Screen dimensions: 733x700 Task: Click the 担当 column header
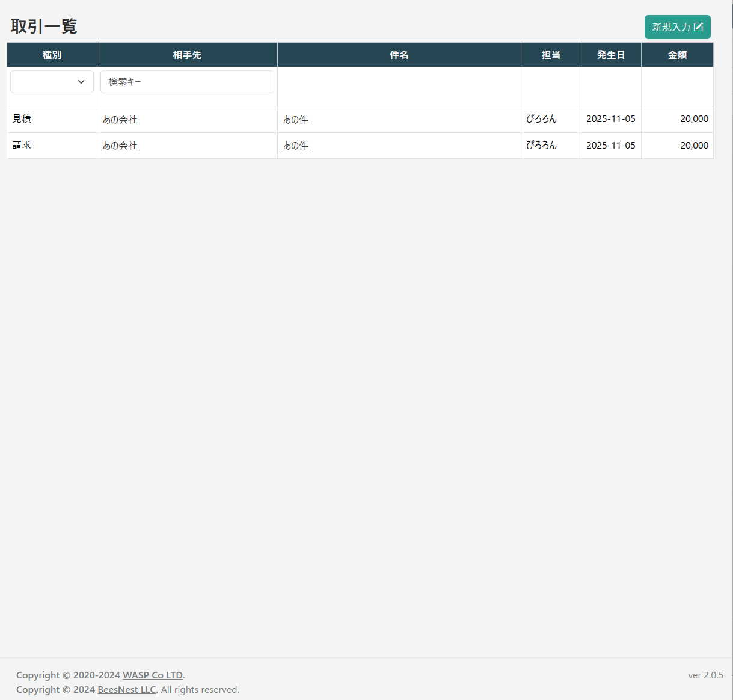click(551, 55)
